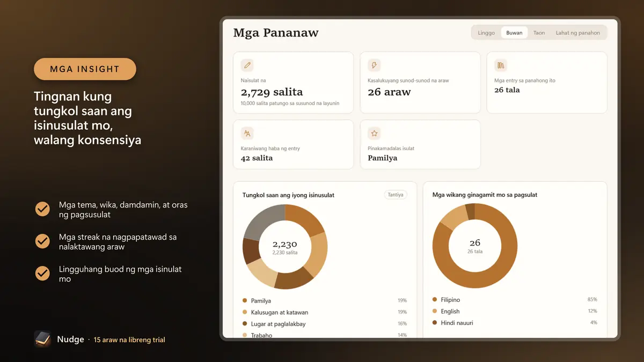Click the Pamilya legend color dot
This screenshot has height=362, width=644.
[x=245, y=301]
